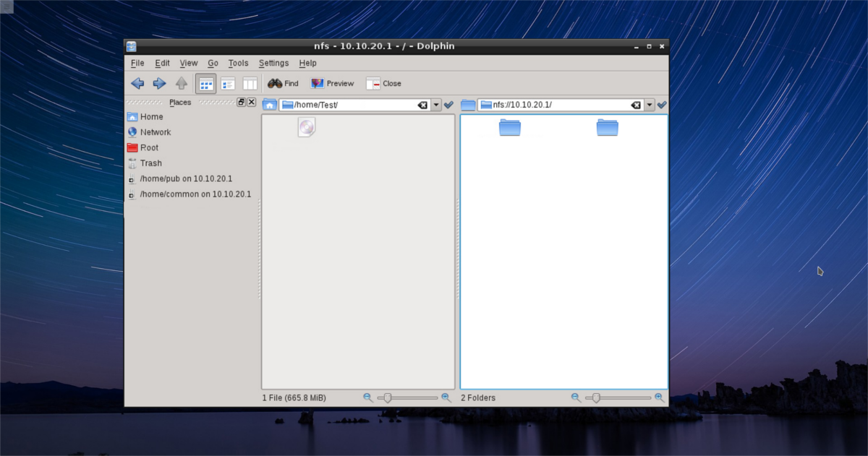Viewport: 868px width, 456px height.
Task: Click the Places panel title
Action: pyautogui.click(x=180, y=102)
